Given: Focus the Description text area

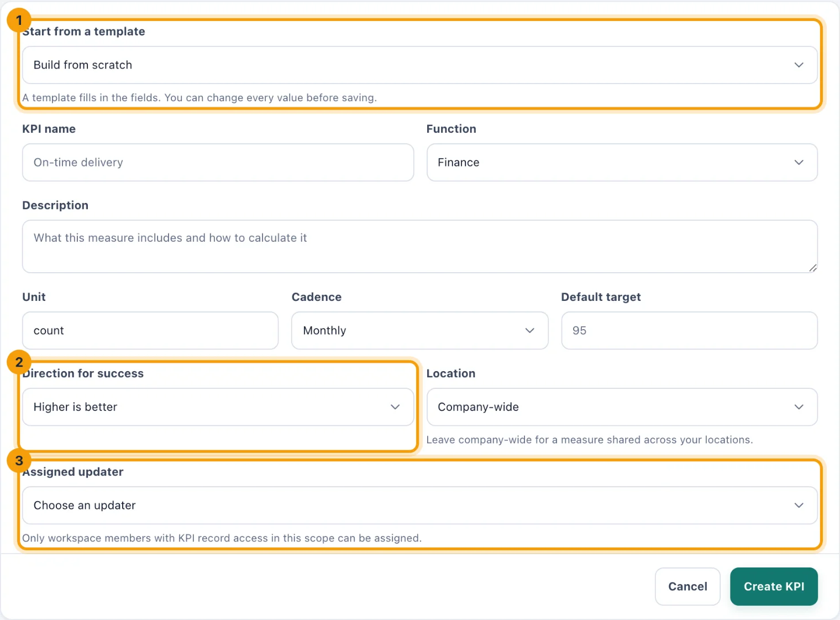Looking at the screenshot, I should [x=419, y=247].
